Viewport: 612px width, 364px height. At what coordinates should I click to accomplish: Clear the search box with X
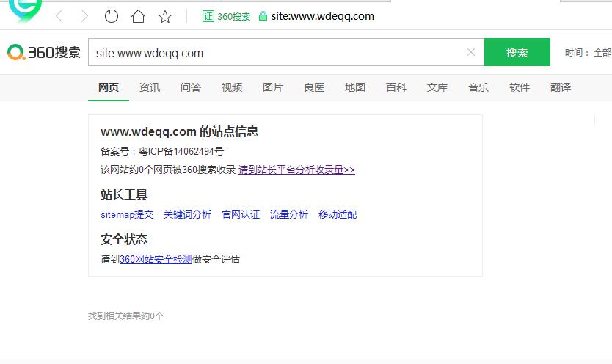pyautogui.click(x=471, y=52)
